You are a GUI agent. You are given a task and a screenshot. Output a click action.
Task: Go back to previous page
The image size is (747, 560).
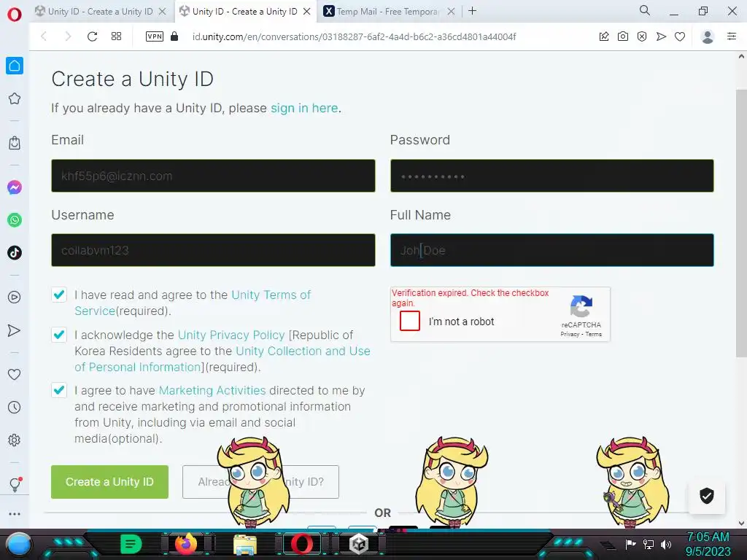pyautogui.click(x=44, y=36)
